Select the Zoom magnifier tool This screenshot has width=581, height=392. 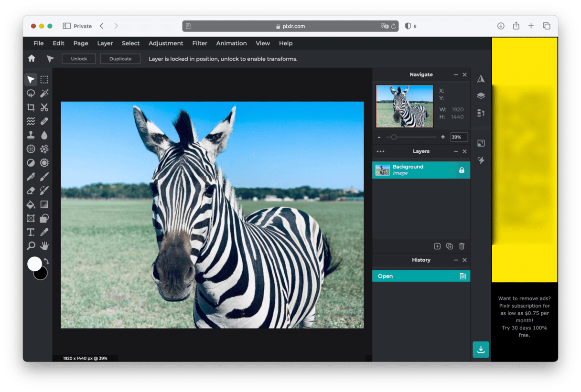[x=31, y=246]
